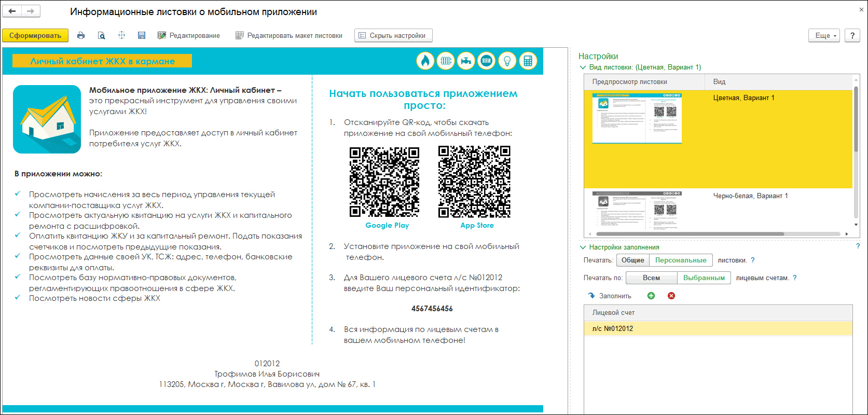Screen dimensions: 868x415
Task: Click the house app logo
Action: pyautogui.click(x=47, y=119)
